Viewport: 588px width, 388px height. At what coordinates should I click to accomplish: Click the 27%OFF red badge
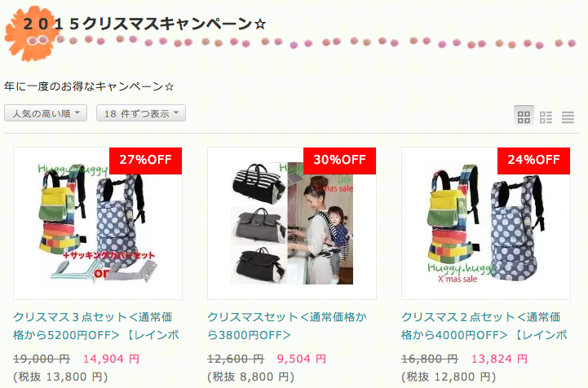[145, 161]
